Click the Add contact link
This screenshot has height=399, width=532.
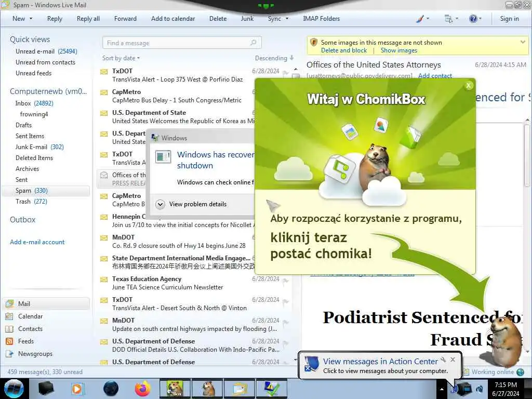[435, 76]
